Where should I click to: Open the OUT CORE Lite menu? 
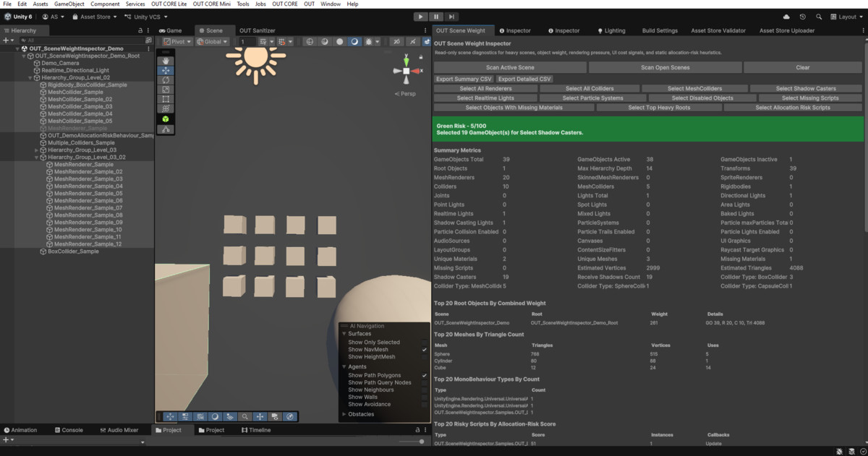click(x=169, y=4)
